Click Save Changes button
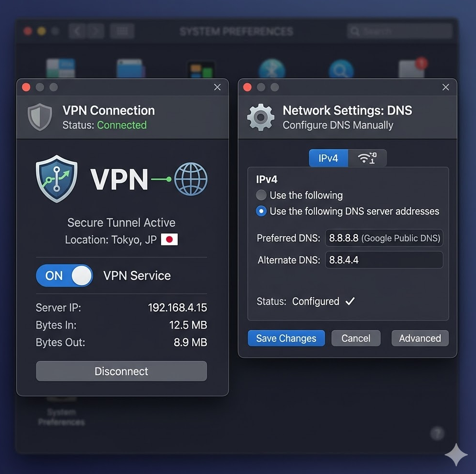 pyautogui.click(x=286, y=338)
